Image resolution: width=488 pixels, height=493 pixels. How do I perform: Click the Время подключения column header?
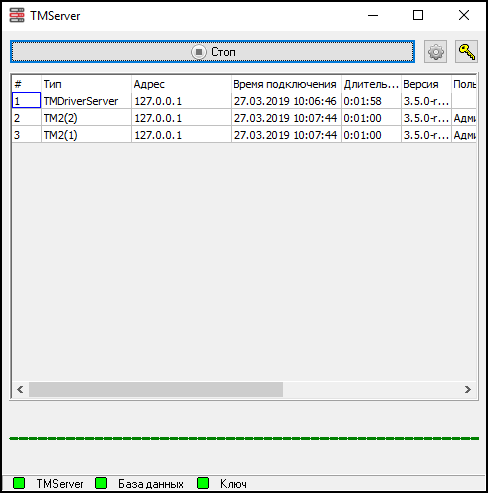tap(286, 84)
